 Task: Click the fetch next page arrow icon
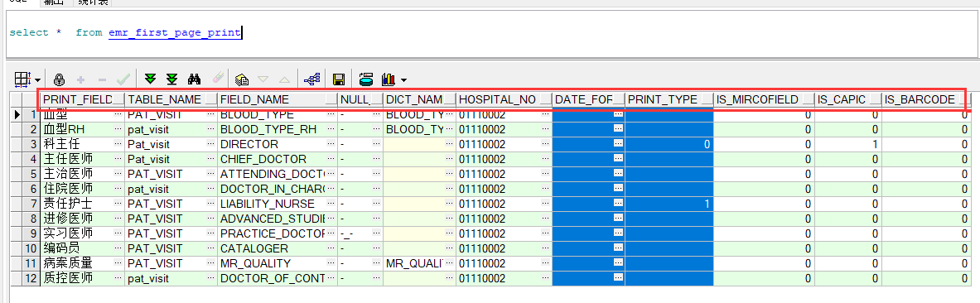pyautogui.click(x=150, y=79)
